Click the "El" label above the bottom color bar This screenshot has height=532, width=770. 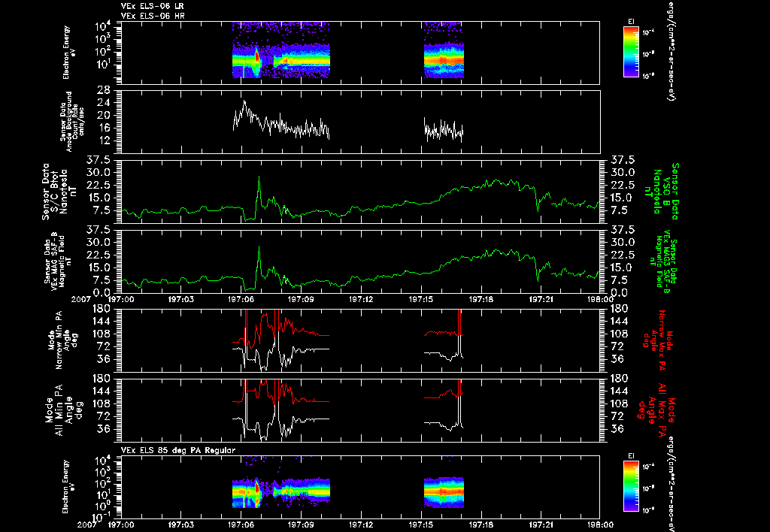[631, 456]
